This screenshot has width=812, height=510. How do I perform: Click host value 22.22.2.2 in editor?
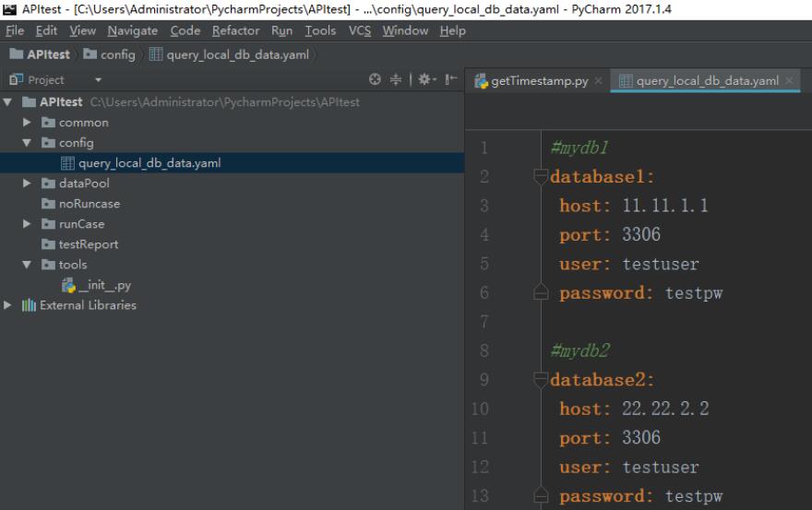pyautogui.click(x=665, y=409)
